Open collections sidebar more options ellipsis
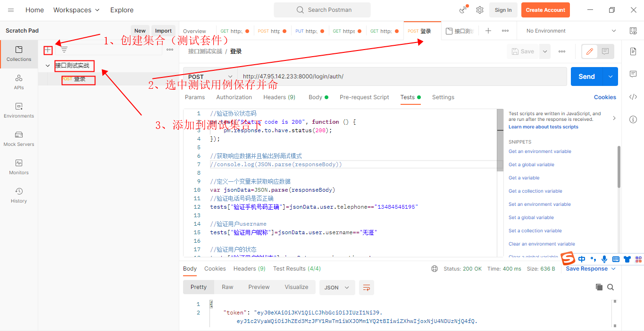Image resolution: width=644 pixels, height=331 pixels. (170, 50)
